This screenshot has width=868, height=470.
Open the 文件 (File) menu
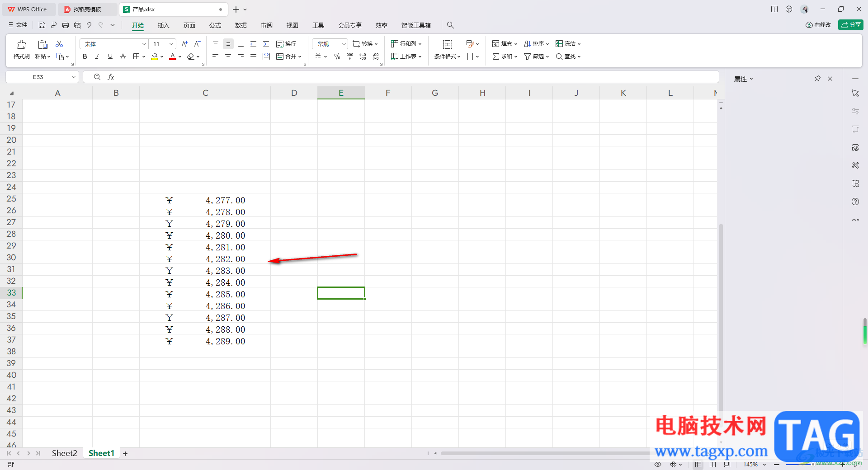pos(18,25)
